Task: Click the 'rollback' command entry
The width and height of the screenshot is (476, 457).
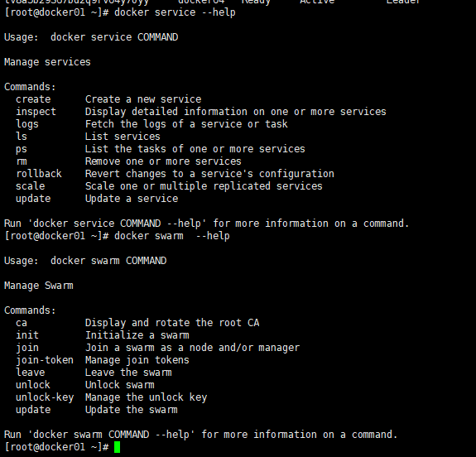Action: coord(39,174)
